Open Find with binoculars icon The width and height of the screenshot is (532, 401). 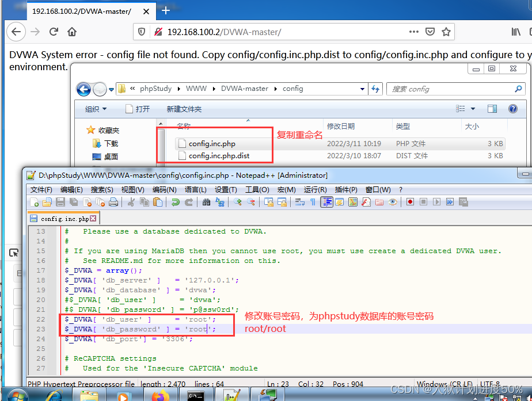206,202
